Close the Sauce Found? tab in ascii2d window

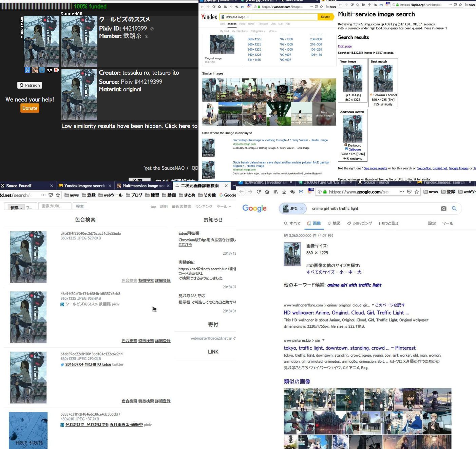pyautogui.click(x=52, y=186)
